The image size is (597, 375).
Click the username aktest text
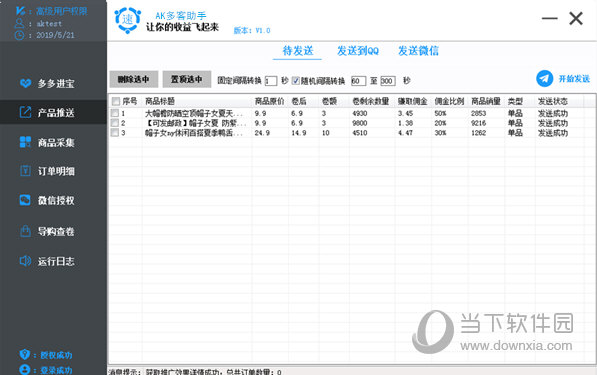[49, 24]
